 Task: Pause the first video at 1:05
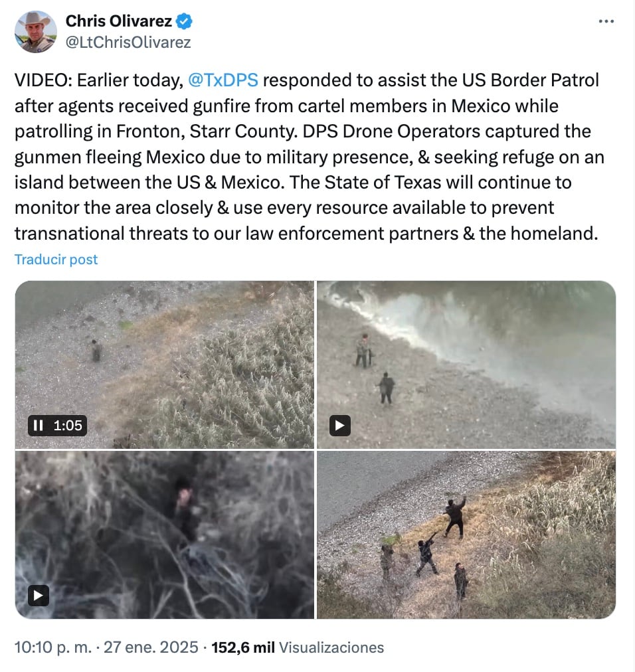click(x=38, y=426)
